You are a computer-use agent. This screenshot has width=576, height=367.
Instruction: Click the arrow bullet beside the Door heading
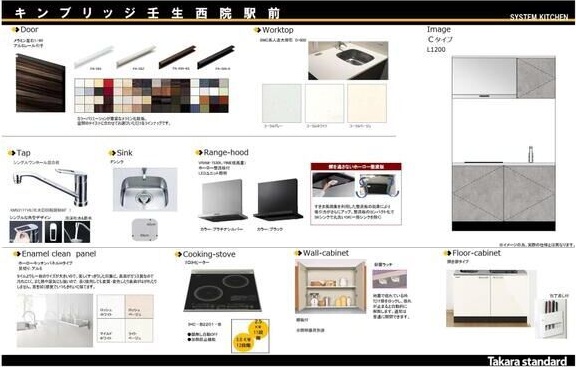[x=15, y=29]
